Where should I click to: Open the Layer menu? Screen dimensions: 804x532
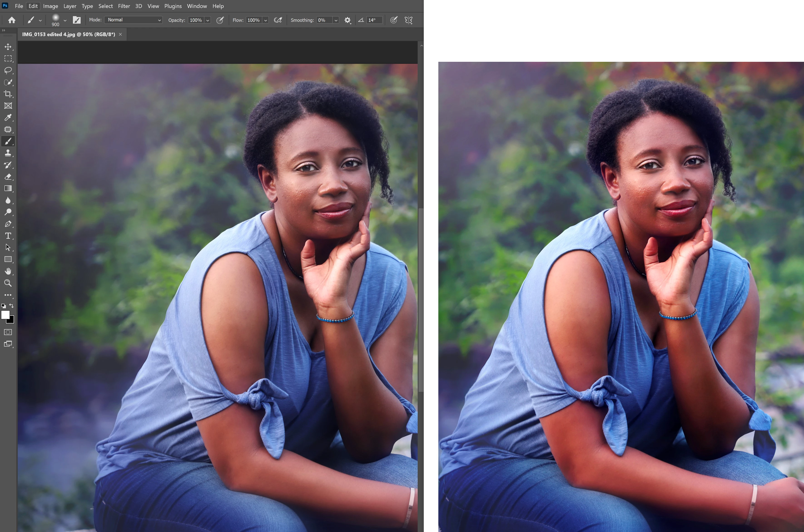pos(69,6)
